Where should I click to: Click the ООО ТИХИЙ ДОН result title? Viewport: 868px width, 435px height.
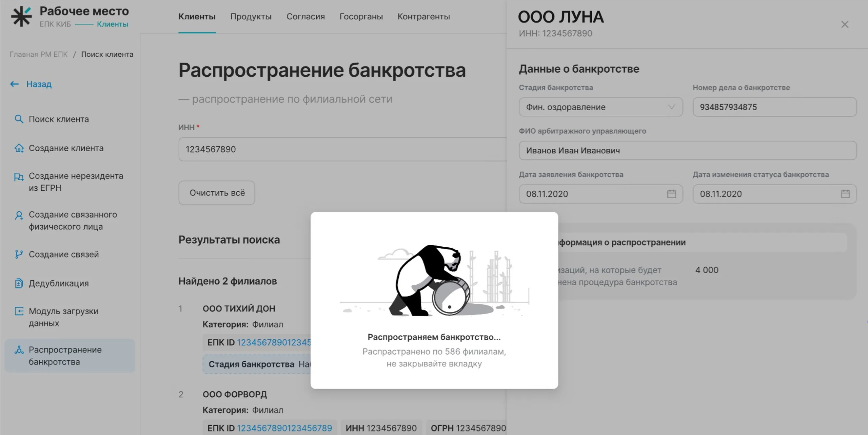[239, 308]
